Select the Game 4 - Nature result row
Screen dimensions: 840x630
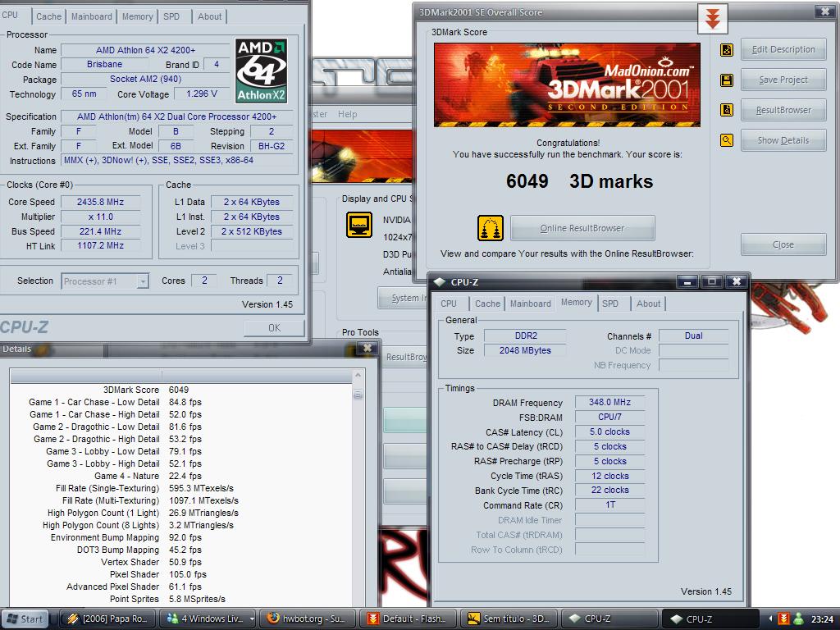point(182,477)
